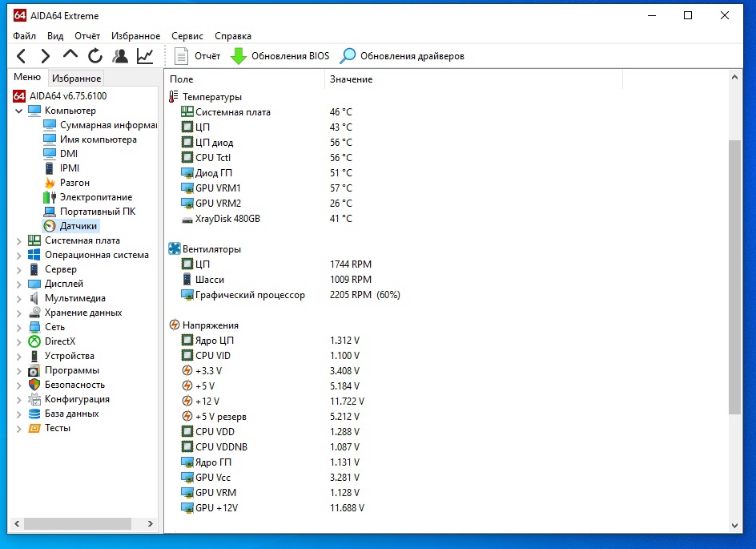Viewport: 756px width, 549px height.
Task: Select Портативный ПК tree item
Action: [x=98, y=212]
